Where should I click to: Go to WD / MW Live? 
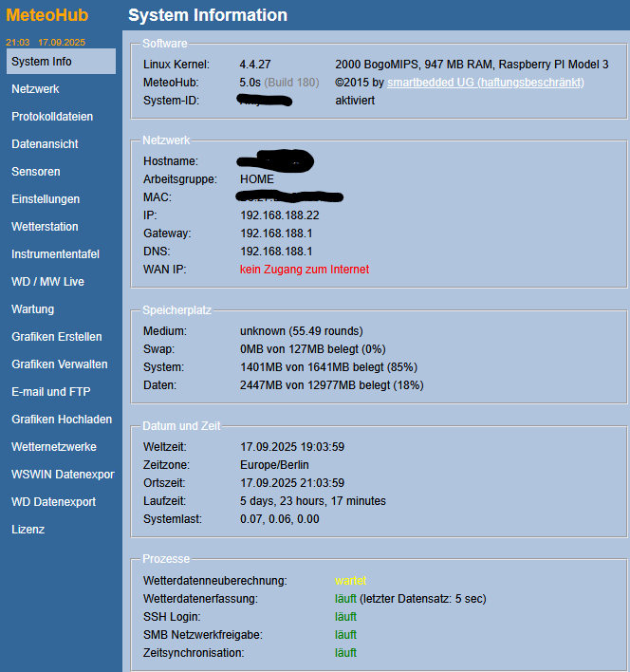[48, 282]
